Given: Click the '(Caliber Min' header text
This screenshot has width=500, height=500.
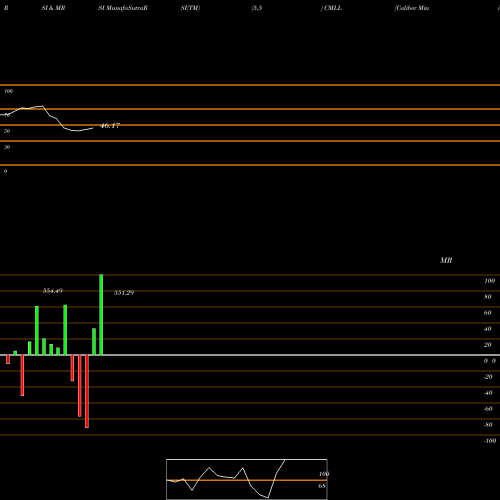Looking at the screenshot, I should click(x=412, y=8).
